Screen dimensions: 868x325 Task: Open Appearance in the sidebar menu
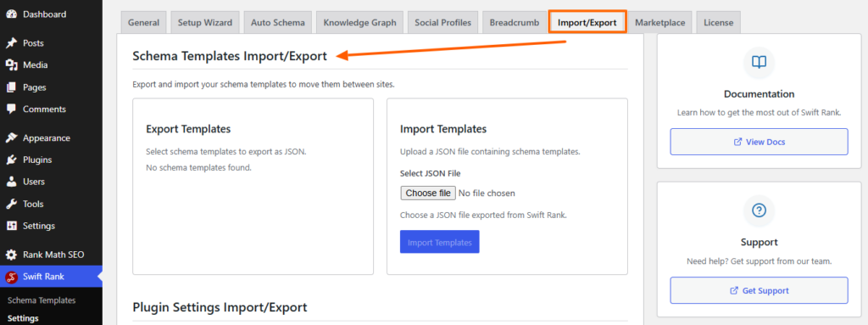pyautogui.click(x=51, y=138)
